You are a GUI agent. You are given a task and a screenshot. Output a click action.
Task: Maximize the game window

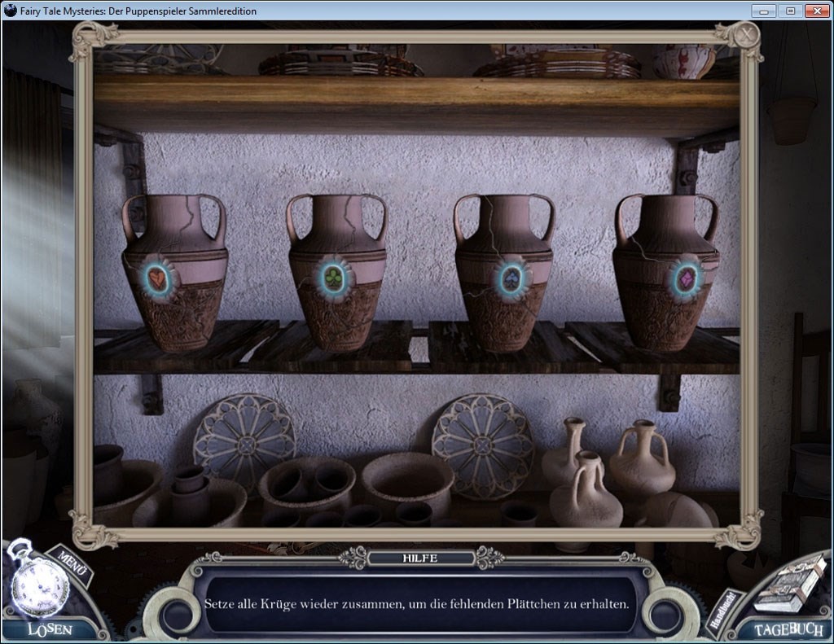click(x=790, y=11)
